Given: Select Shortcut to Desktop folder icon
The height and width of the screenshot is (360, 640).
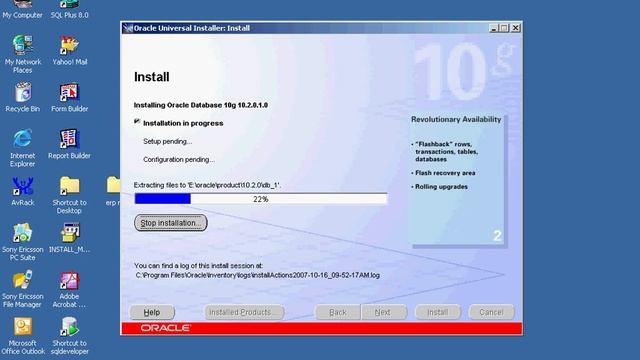Looking at the screenshot, I should click(x=69, y=195).
